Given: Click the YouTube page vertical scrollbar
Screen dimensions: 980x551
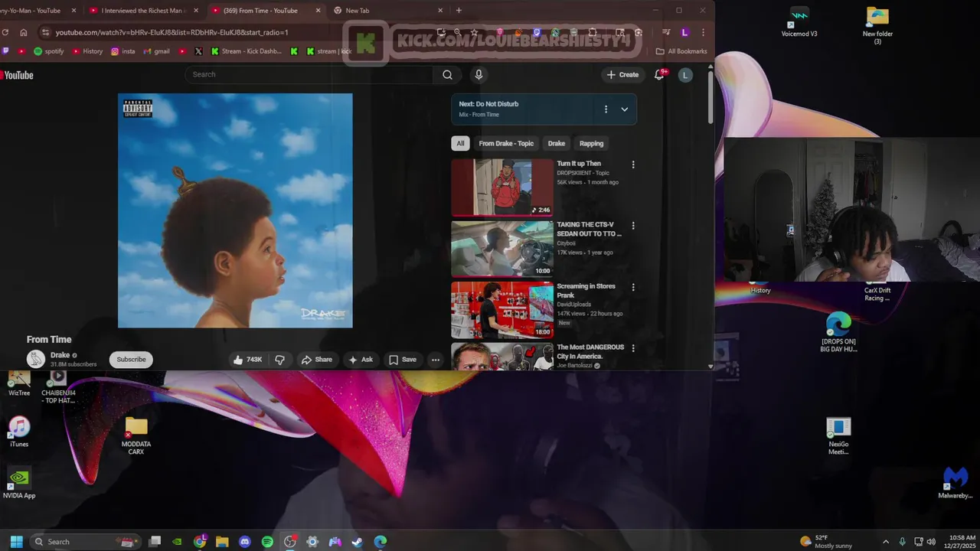Looking at the screenshot, I should (710, 96).
